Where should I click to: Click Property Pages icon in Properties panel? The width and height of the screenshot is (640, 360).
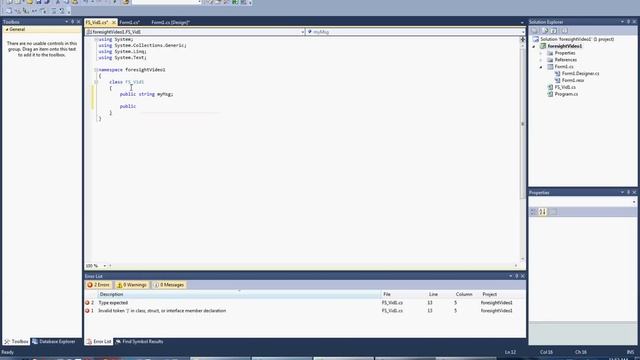pyautogui.click(x=553, y=211)
